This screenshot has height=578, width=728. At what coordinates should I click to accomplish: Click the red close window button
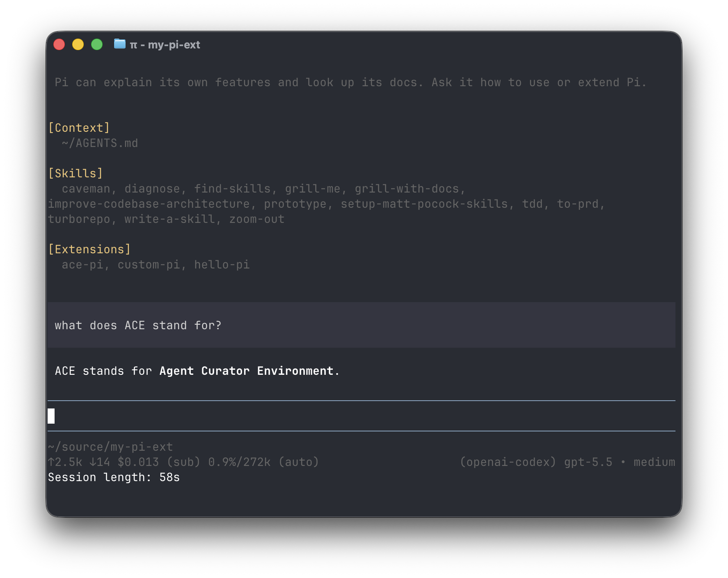59,44
